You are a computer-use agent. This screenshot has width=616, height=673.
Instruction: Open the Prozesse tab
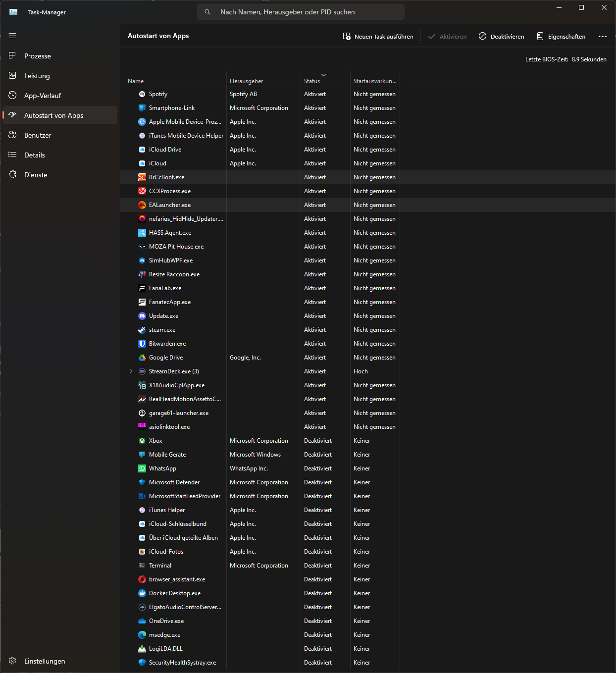pyautogui.click(x=60, y=56)
